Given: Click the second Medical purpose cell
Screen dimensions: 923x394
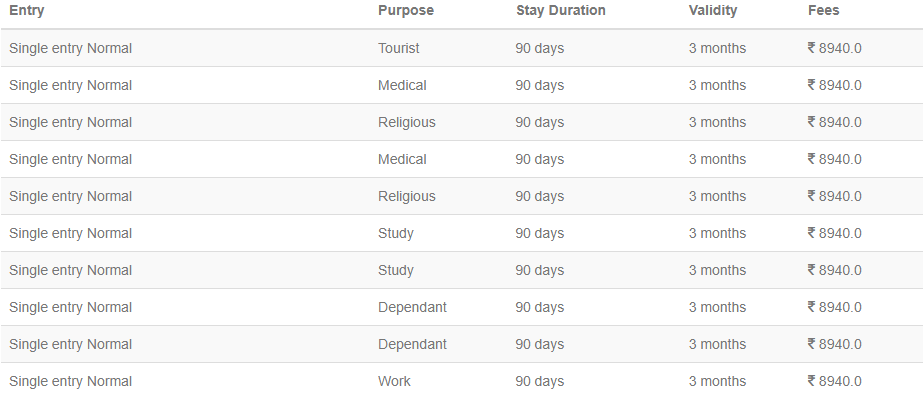Looking at the screenshot, I should click(x=402, y=160).
